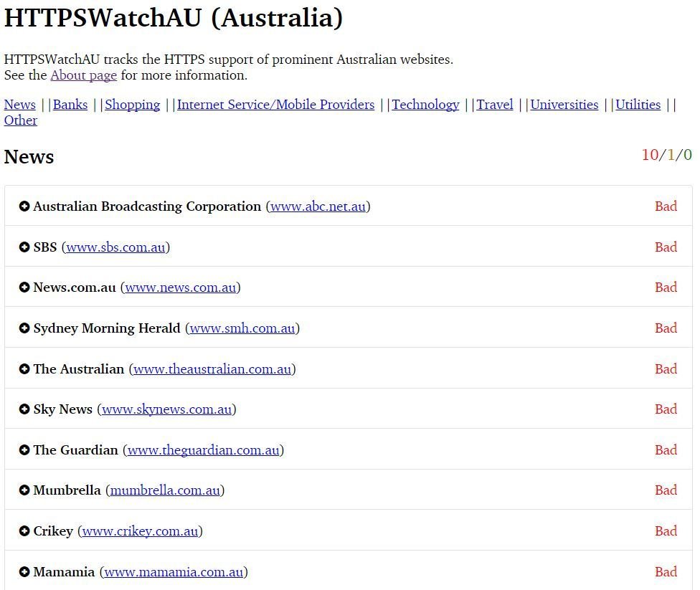Click Bad rating in The Australian row
The image size is (700, 590).
[x=666, y=369]
